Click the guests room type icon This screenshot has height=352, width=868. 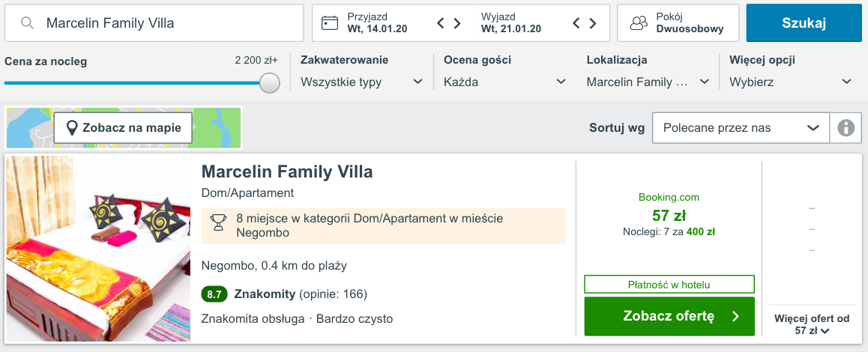(639, 23)
